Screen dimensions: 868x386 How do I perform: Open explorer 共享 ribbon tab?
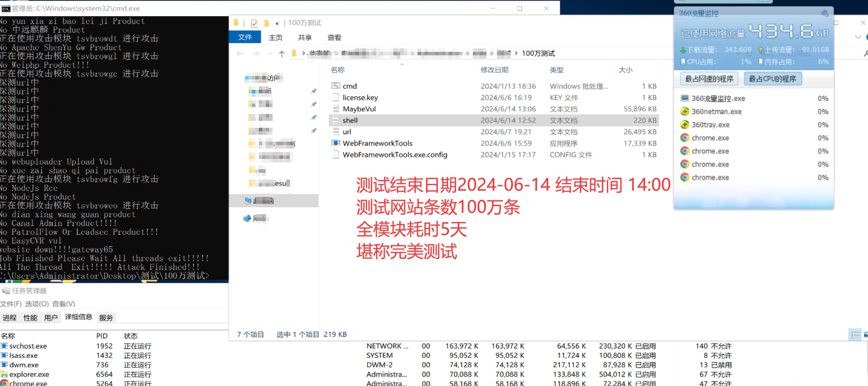click(305, 38)
